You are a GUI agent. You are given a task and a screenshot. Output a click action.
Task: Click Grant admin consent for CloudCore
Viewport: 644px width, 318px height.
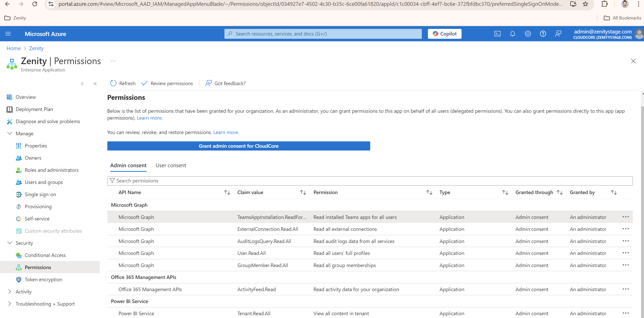(x=238, y=146)
